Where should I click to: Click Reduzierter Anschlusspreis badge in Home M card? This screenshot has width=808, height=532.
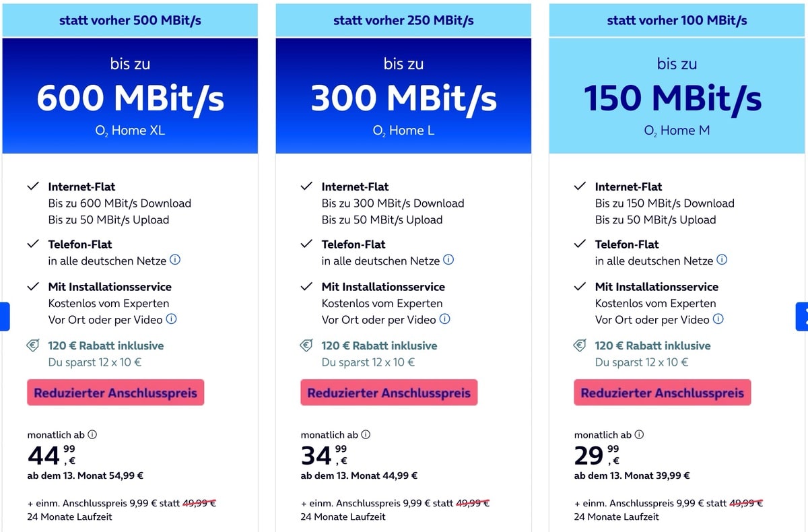[x=662, y=393]
